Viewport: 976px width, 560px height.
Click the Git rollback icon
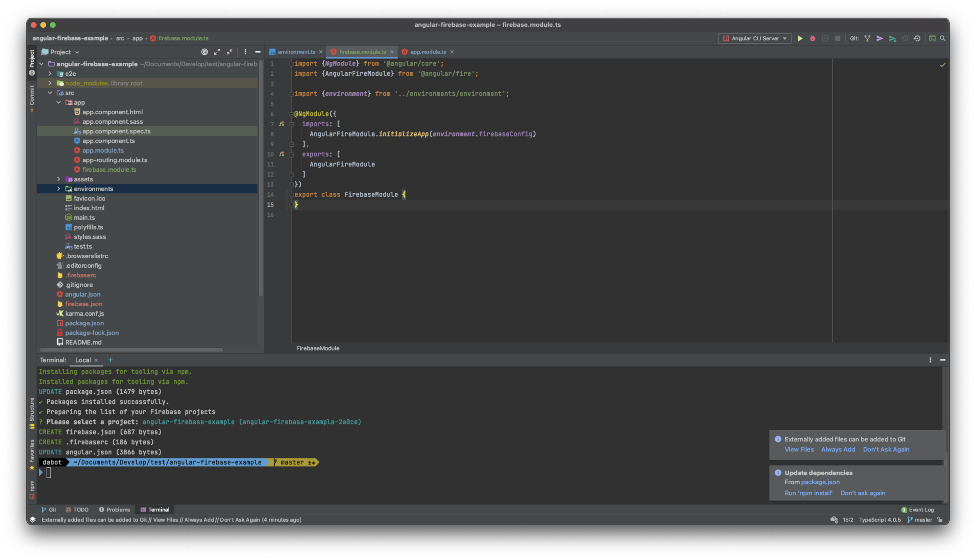coord(917,38)
